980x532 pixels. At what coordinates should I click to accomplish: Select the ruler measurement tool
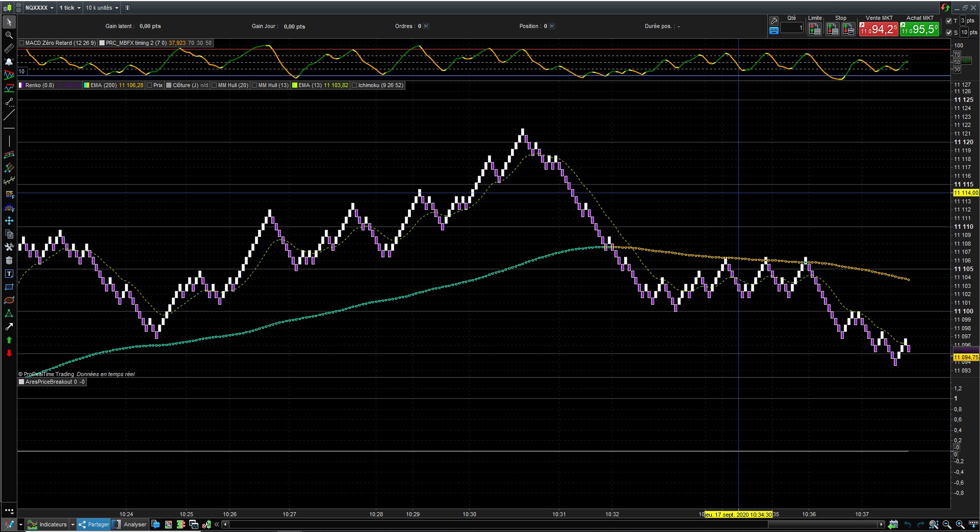coord(9,48)
